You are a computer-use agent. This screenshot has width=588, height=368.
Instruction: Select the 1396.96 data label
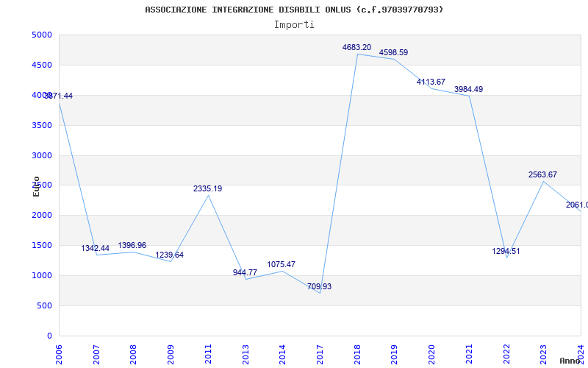132,245
